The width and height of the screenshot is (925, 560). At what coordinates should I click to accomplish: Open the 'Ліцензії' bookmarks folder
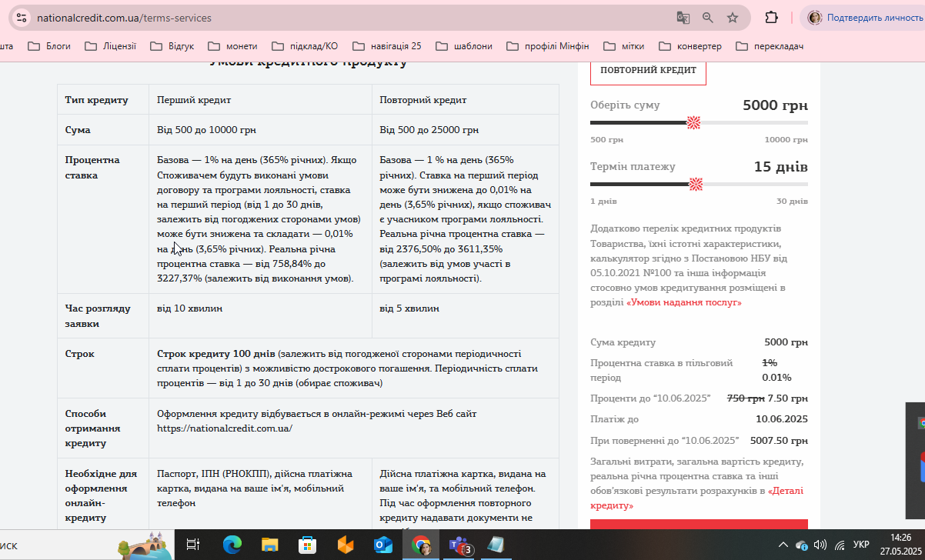[x=111, y=46]
